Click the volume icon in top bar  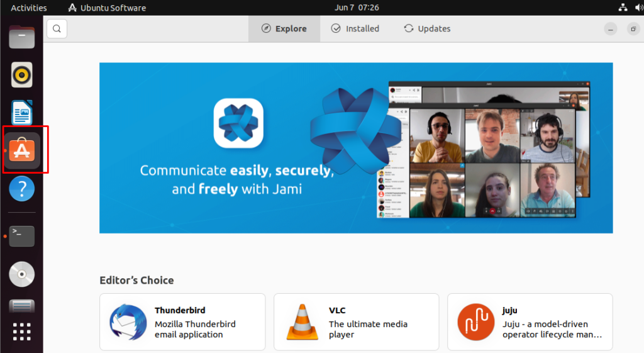click(639, 8)
